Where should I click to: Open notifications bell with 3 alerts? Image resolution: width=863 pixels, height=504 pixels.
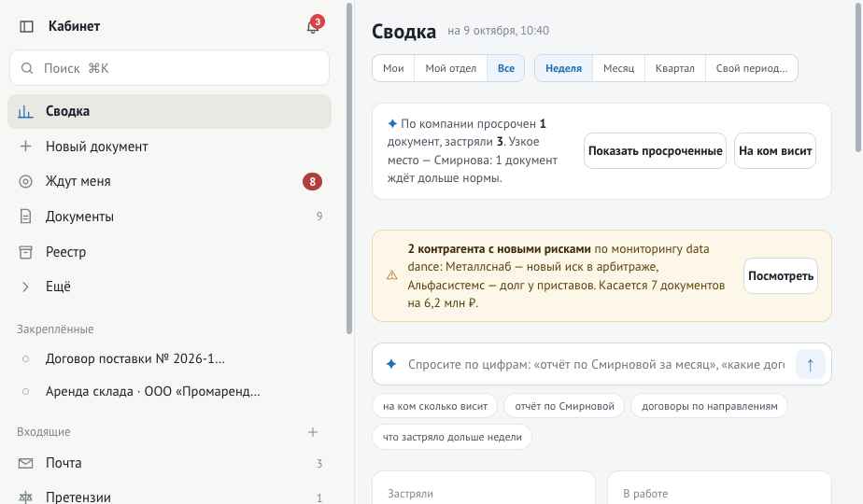[x=313, y=26]
